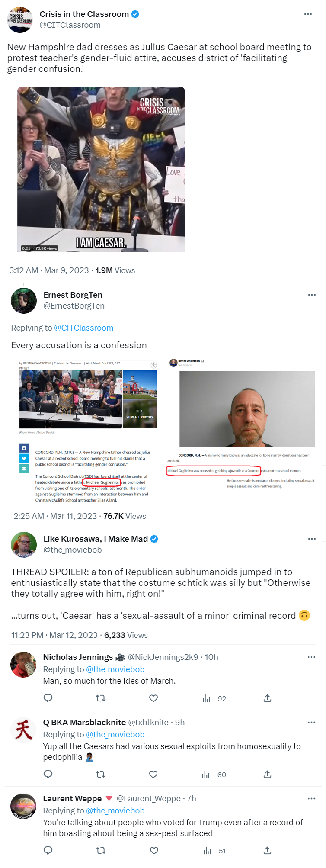
Task: Retweet Q BKA Marsblacknite's reply
Action: 101,774
